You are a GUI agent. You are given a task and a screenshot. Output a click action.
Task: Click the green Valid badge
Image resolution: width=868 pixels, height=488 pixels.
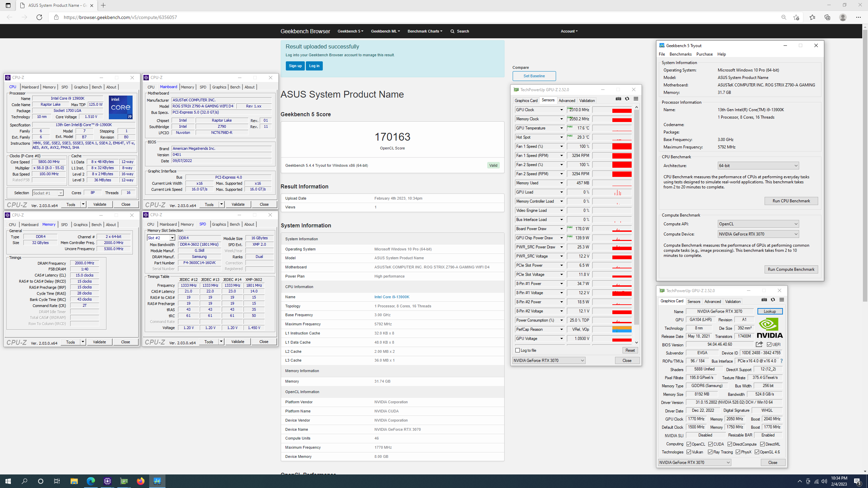point(493,165)
